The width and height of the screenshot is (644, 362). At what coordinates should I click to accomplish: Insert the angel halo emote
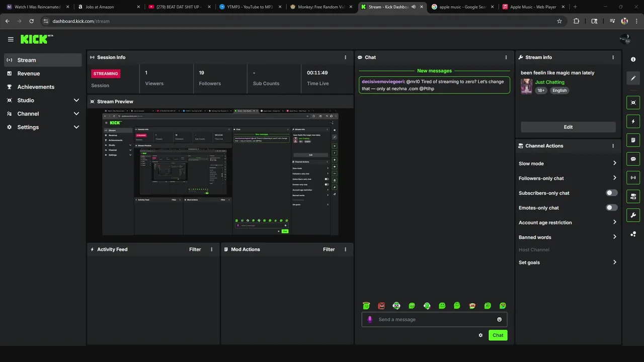[366, 305]
